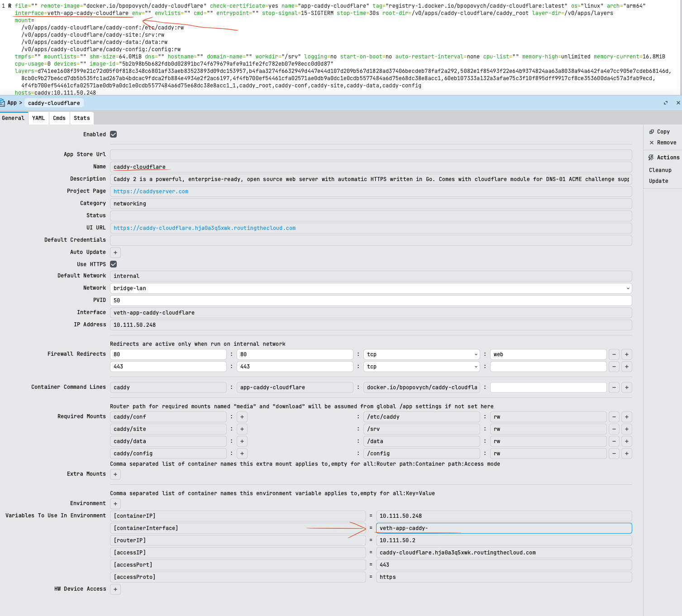Click the [accessPort] value 443
Viewport: 682px width, 616px height.
pos(504,565)
